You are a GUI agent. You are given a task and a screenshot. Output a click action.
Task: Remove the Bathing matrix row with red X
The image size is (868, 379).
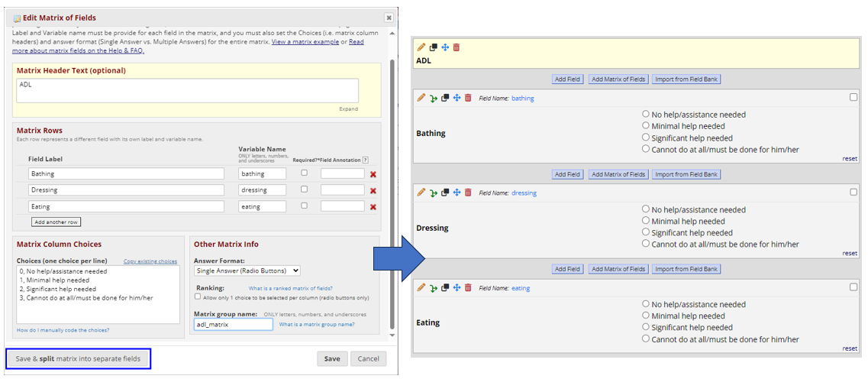click(373, 174)
